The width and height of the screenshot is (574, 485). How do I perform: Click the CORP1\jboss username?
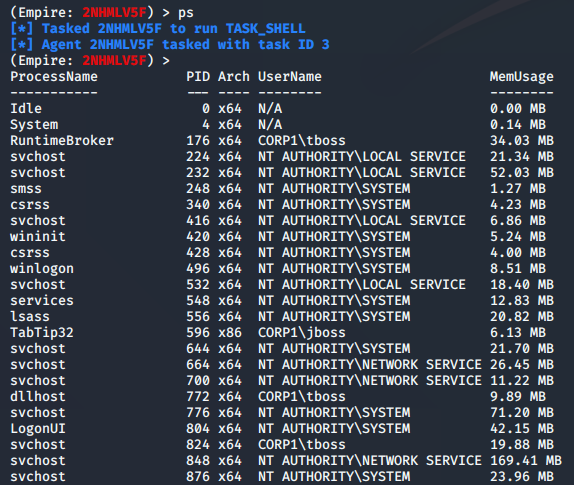302,333
